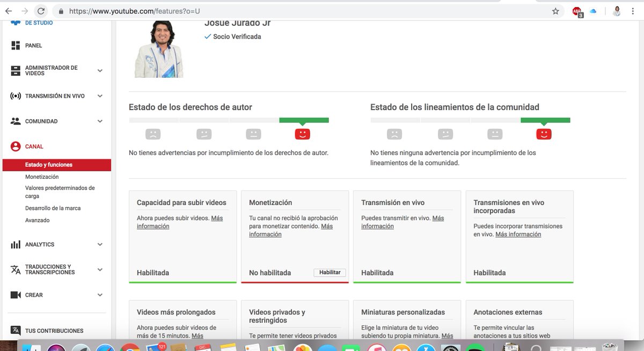Expand the Transmisión en vivo section
This screenshot has width=644, height=351.
[100, 96]
